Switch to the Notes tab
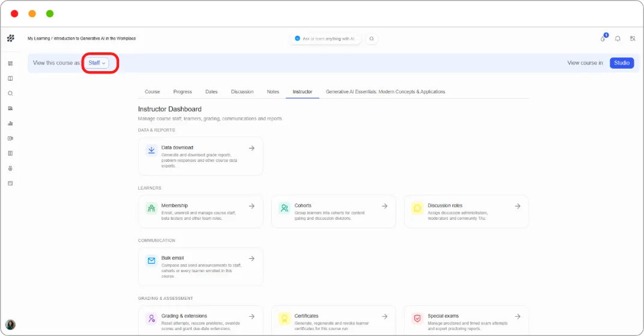This screenshot has width=644, height=336. coord(273,92)
